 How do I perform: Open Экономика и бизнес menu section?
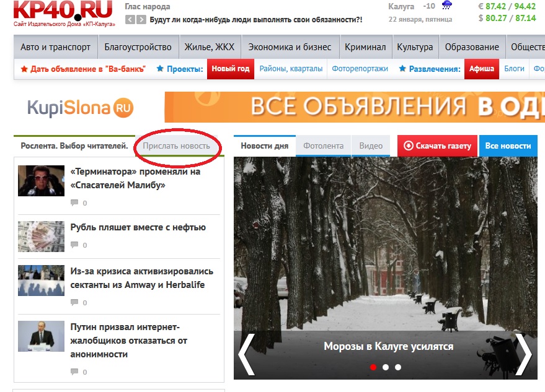[x=290, y=47]
